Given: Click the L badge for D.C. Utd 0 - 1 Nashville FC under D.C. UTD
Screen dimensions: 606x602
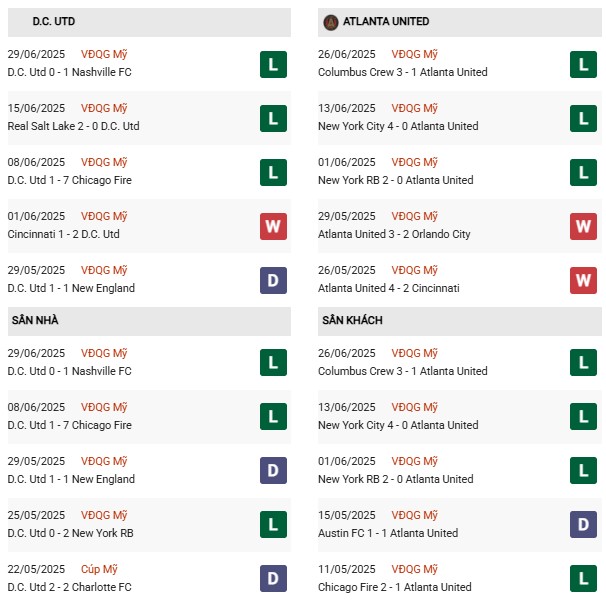Looking at the screenshot, I should [272, 65].
